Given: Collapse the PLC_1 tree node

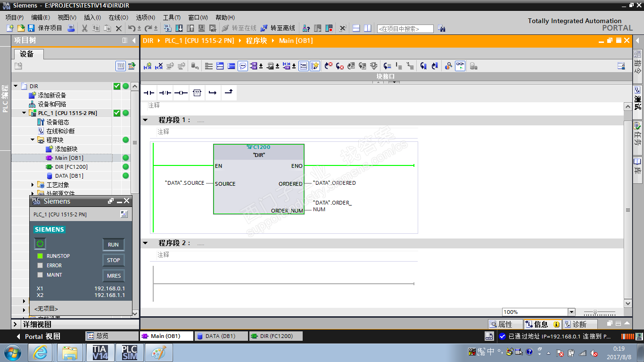Looking at the screenshot, I should [x=24, y=113].
